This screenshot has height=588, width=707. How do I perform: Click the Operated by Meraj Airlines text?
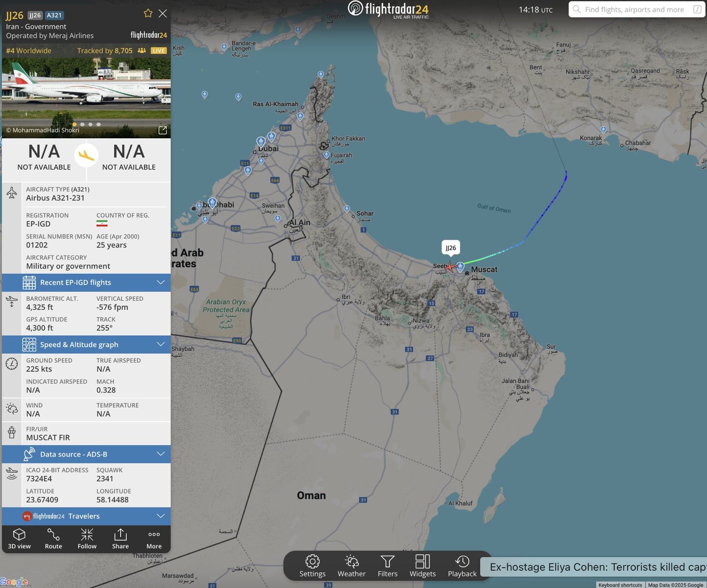click(x=50, y=35)
